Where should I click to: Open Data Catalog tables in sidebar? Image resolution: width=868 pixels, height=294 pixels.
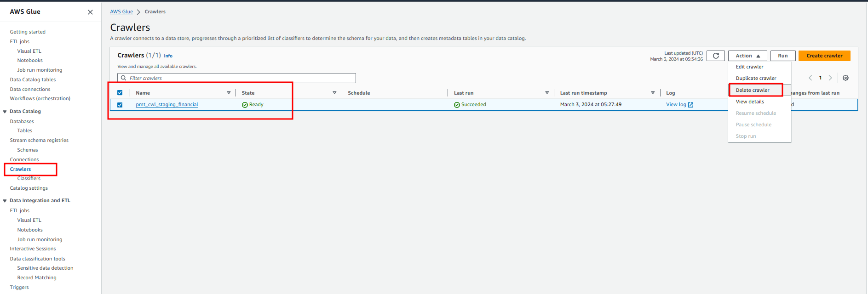33,80
